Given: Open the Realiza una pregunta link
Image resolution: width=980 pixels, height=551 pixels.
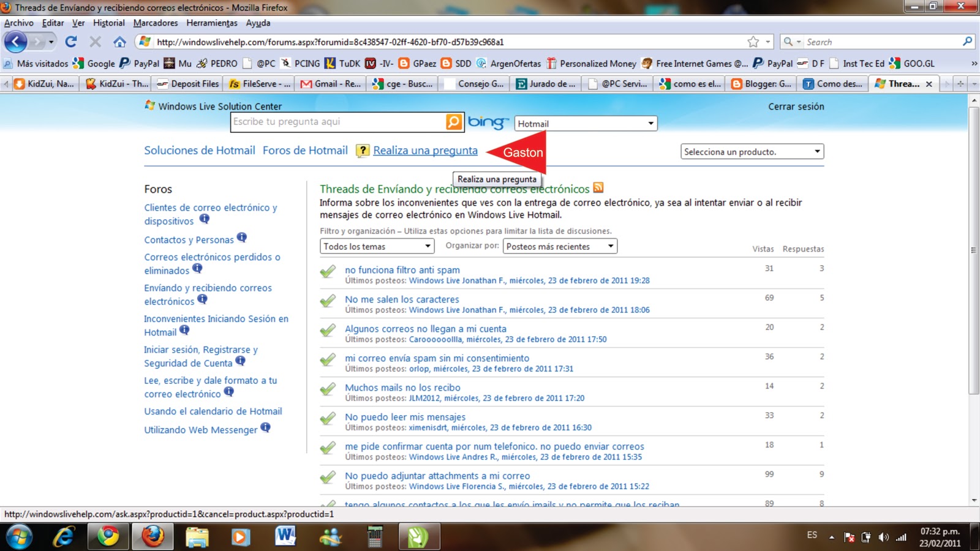Looking at the screenshot, I should [426, 151].
